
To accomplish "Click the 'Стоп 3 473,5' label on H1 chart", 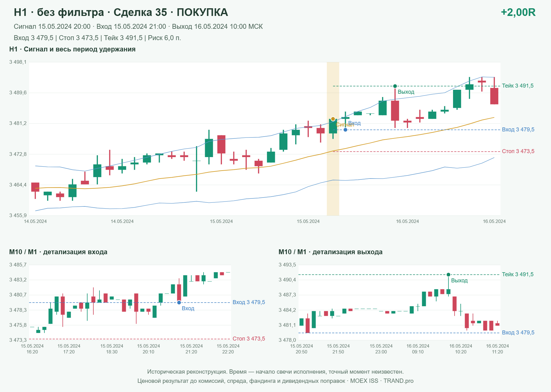I will point(518,151).
